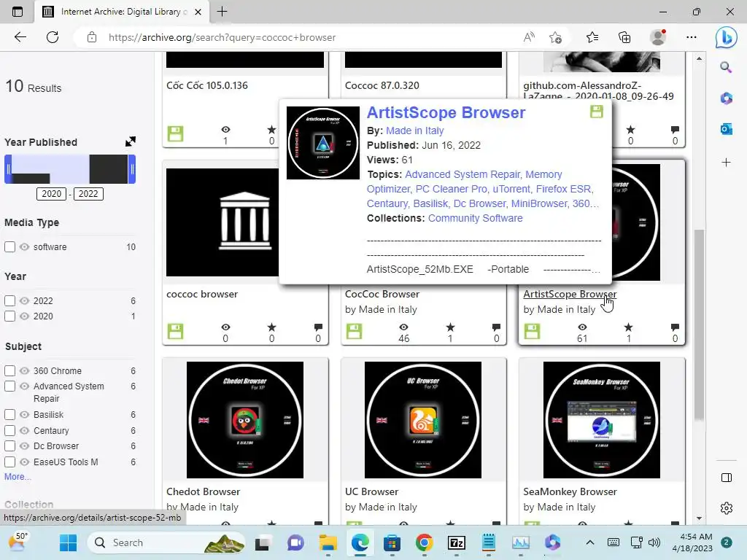Open SeaMonkey Browser item
The height and width of the screenshot is (560, 747).
570,491
